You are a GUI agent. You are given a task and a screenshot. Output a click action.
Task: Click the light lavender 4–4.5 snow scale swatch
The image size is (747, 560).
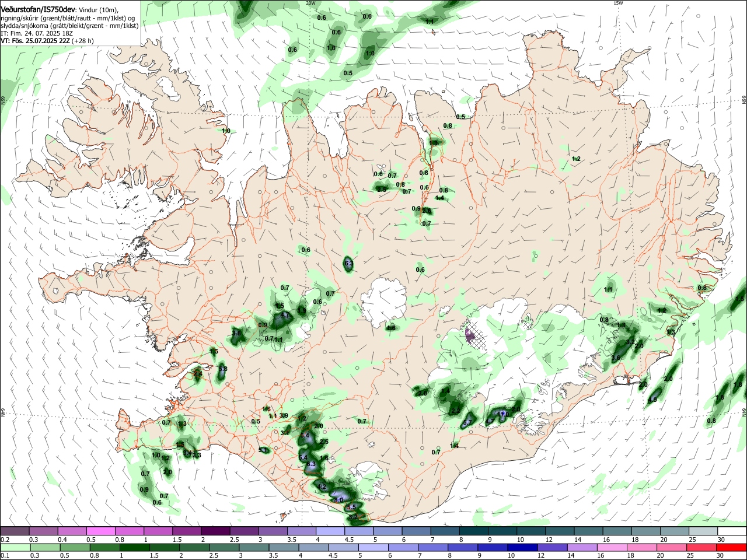point(330,531)
